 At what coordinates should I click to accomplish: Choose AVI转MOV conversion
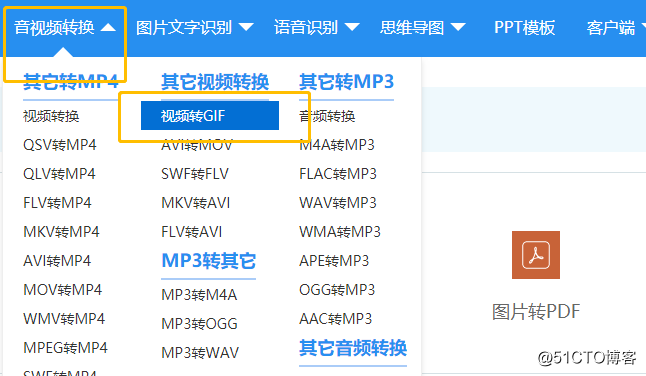[x=197, y=145]
